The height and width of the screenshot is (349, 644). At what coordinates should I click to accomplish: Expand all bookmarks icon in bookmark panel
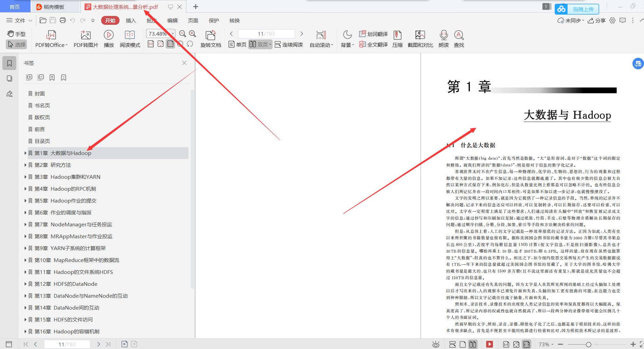29,77
